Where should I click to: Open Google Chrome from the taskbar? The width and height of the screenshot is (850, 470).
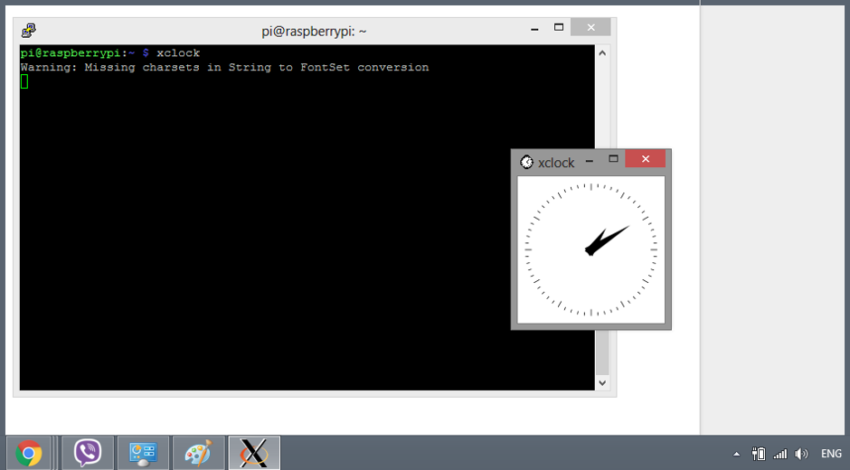(x=30, y=453)
